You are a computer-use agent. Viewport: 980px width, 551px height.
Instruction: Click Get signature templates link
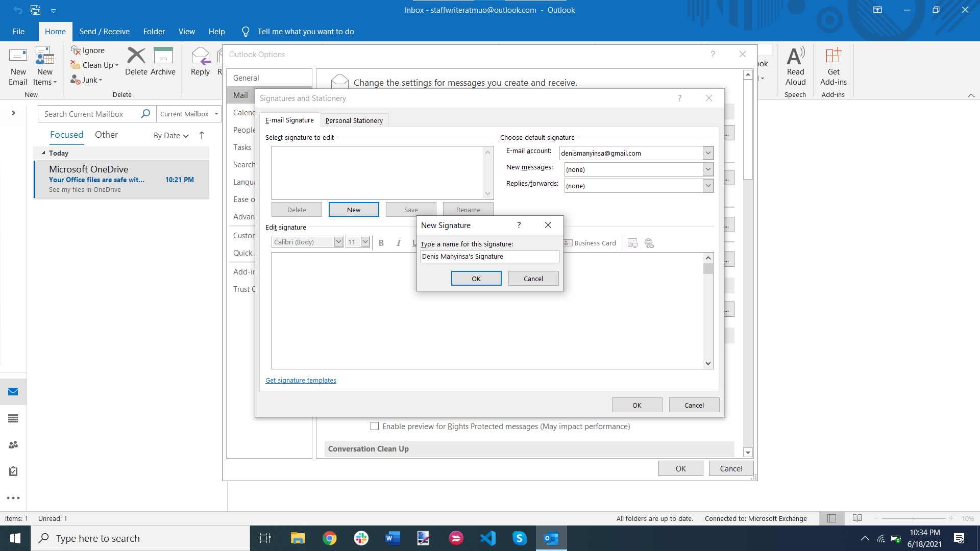point(301,380)
